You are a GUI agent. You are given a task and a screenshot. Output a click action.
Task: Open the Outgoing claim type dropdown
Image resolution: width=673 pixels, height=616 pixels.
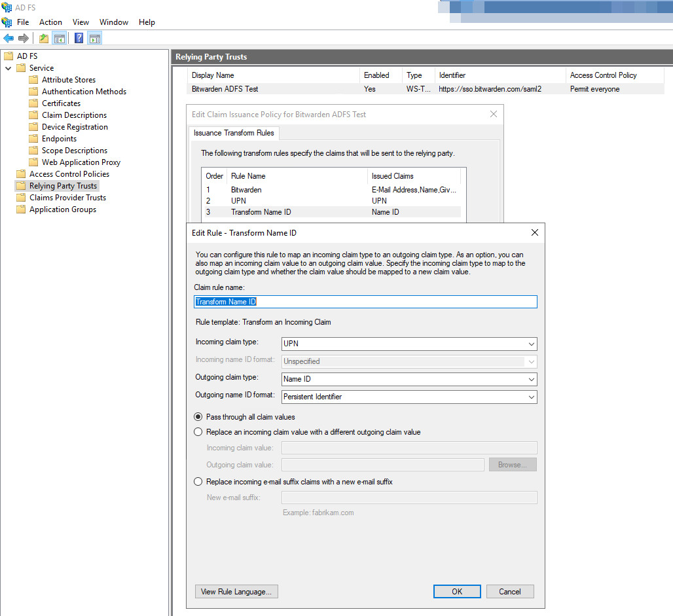[x=531, y=379]
